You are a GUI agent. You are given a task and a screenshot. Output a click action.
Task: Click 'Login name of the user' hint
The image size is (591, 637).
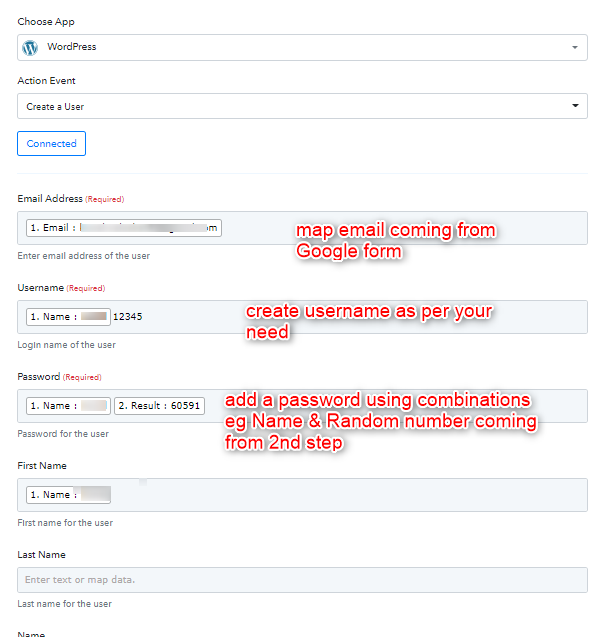click(x=66, y=344)
